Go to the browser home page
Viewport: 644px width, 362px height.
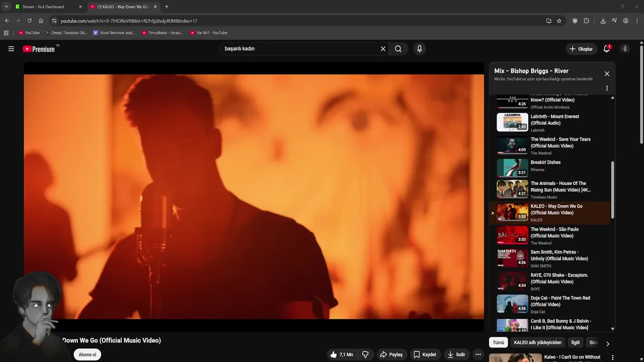click(41, 21)
